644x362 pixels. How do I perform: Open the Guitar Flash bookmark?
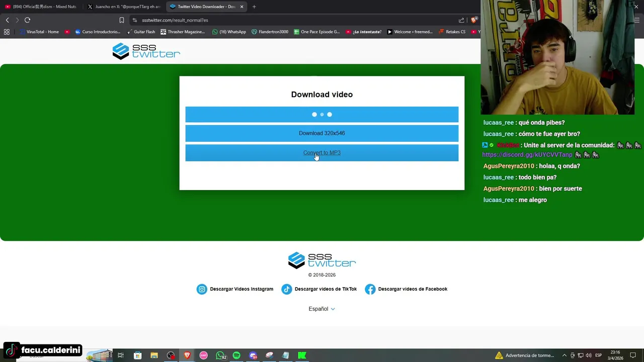pos(141,32)
